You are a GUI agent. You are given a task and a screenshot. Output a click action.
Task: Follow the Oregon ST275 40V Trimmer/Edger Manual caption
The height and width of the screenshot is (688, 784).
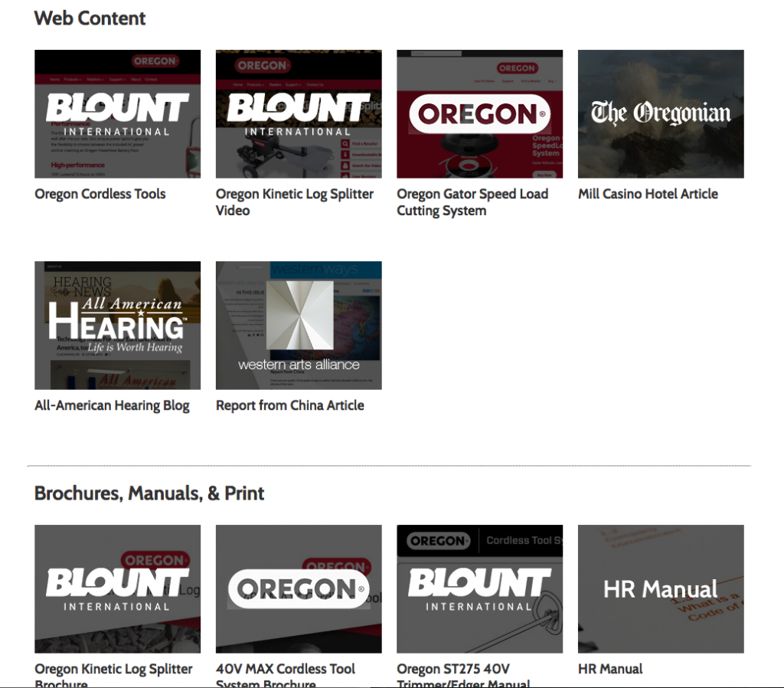pyautogui.click(x=453, y=670)
